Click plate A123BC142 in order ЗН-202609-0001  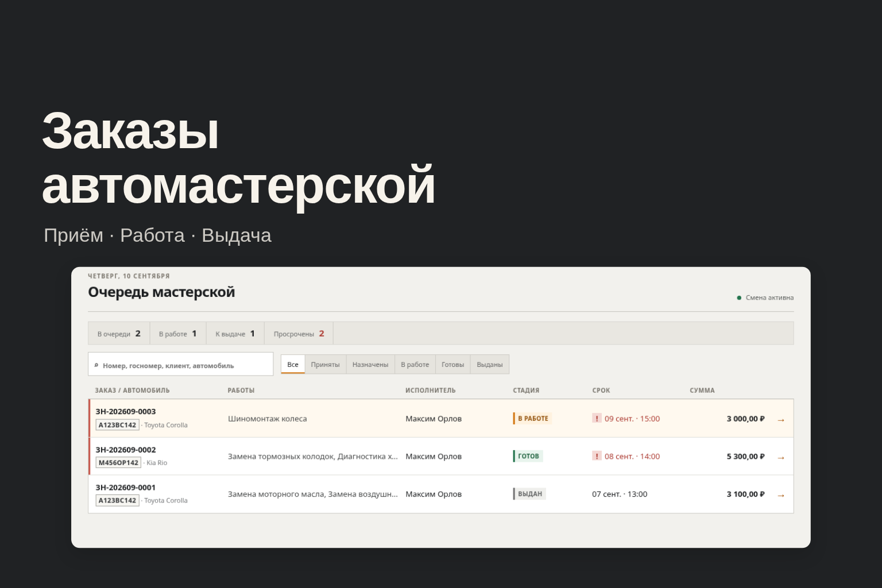coord(118,501)
